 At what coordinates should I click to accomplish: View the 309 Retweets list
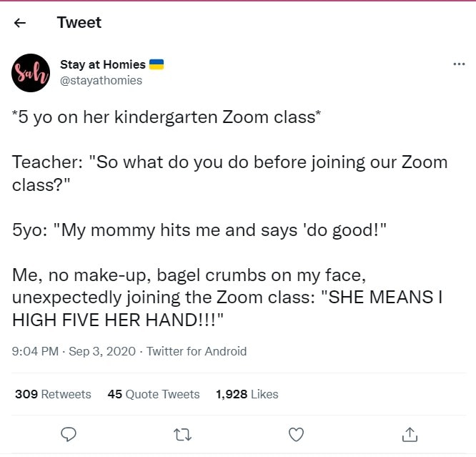(53, 394)
